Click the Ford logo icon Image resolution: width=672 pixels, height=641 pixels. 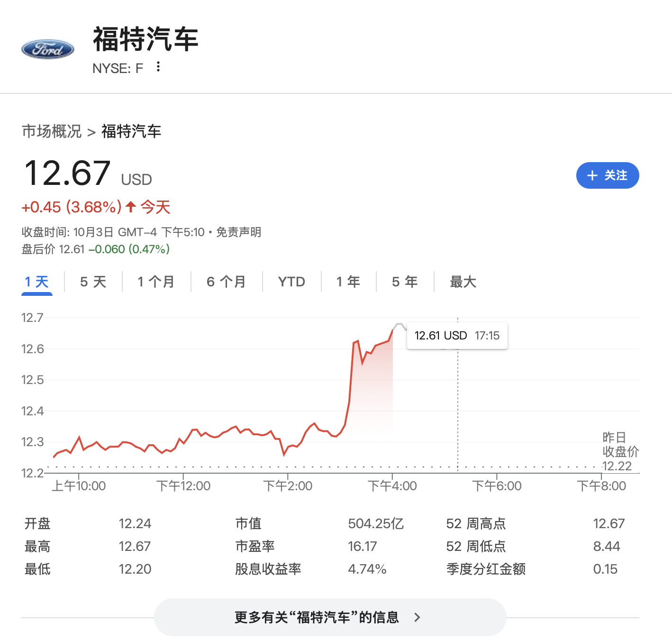pyautogui.click(x=48, y=49)
